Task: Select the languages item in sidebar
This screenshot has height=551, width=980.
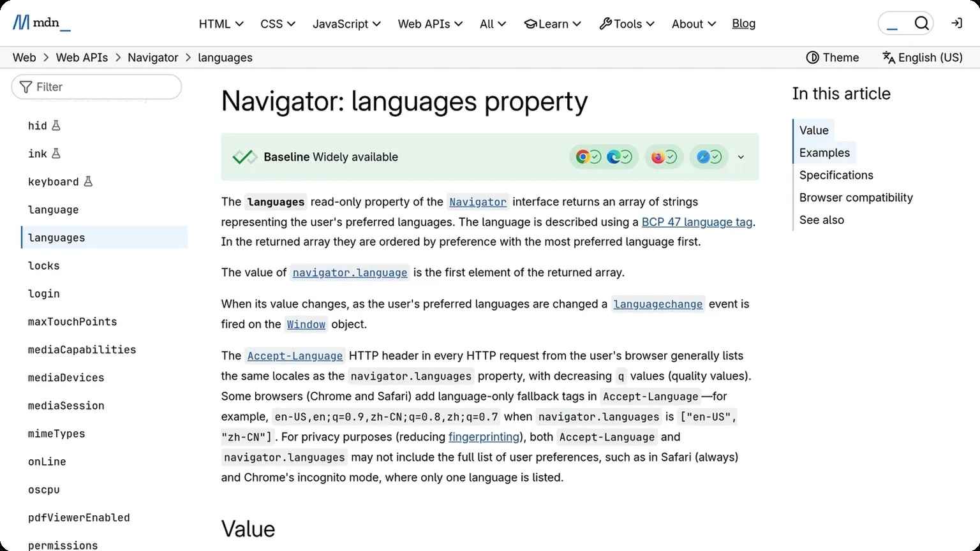Action: click(x=56, y=237)
